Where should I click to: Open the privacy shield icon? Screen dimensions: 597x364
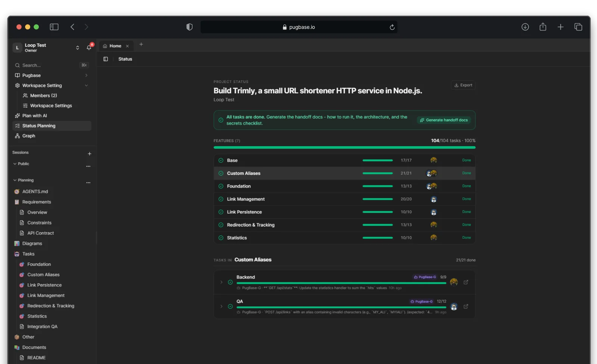tap(190, 27)
